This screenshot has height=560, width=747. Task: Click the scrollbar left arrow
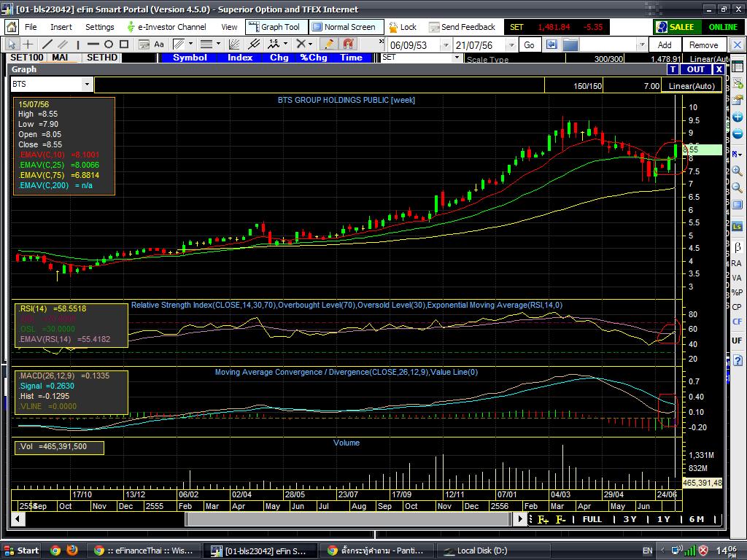[18, 518]
